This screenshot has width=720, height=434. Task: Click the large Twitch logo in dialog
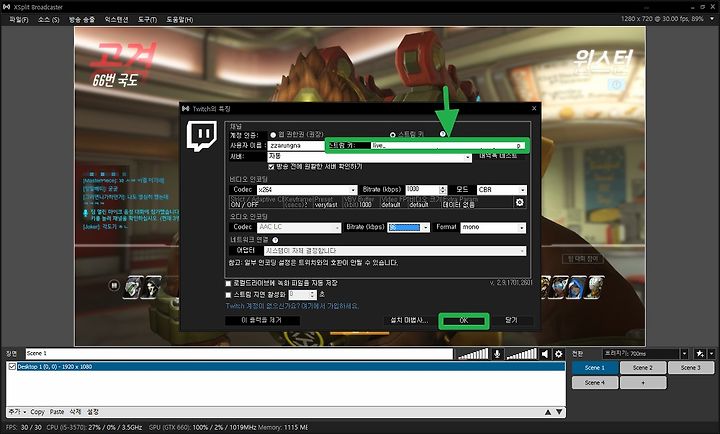[x=202, y=136]
